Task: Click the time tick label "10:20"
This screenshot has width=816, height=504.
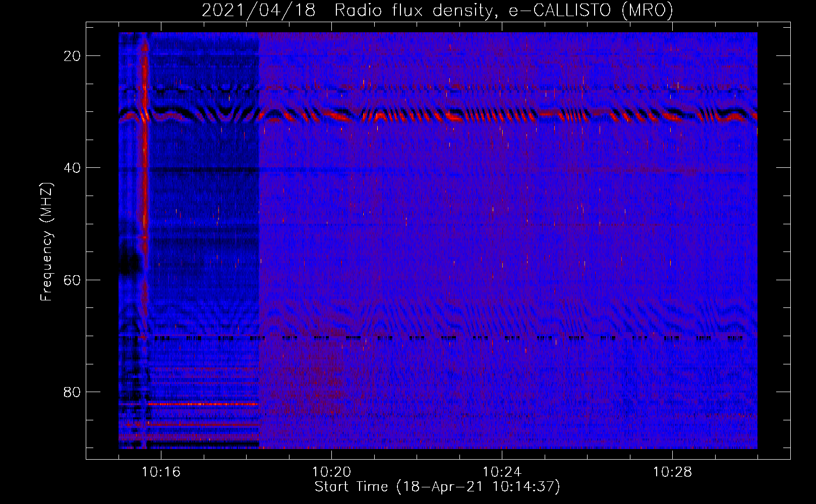Action: (x=331, y=472)
